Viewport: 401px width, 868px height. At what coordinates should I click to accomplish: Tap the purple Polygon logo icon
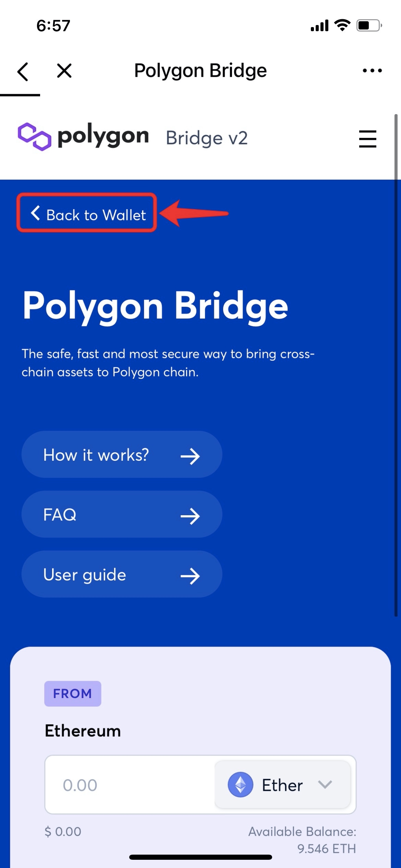point(34,136)
